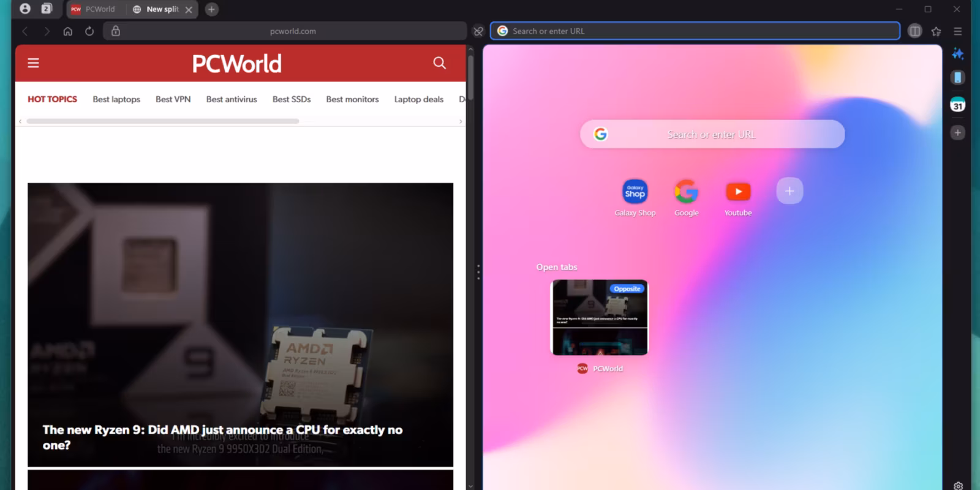Open the phone panel in sidebar
This screenshot has height=490, width=980.
[x=957, y=78]
